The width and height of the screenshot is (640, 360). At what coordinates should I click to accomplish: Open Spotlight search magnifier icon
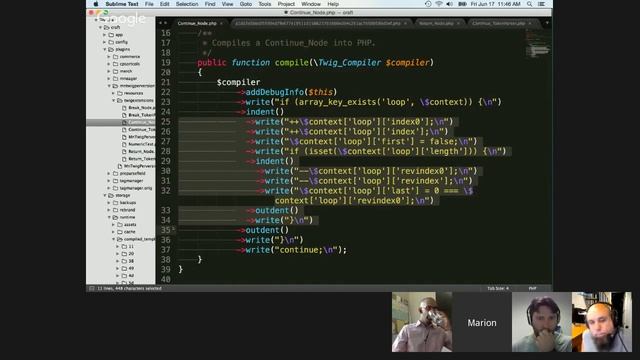529,4
